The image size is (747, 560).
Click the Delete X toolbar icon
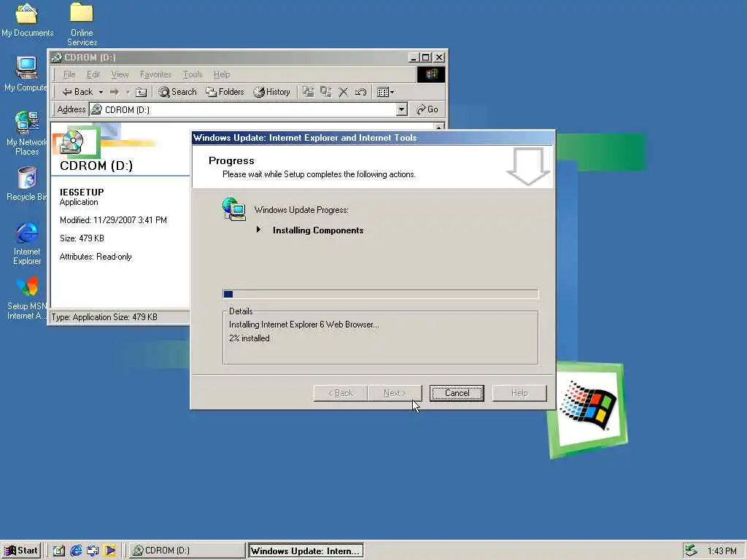[x=343, y=92]
